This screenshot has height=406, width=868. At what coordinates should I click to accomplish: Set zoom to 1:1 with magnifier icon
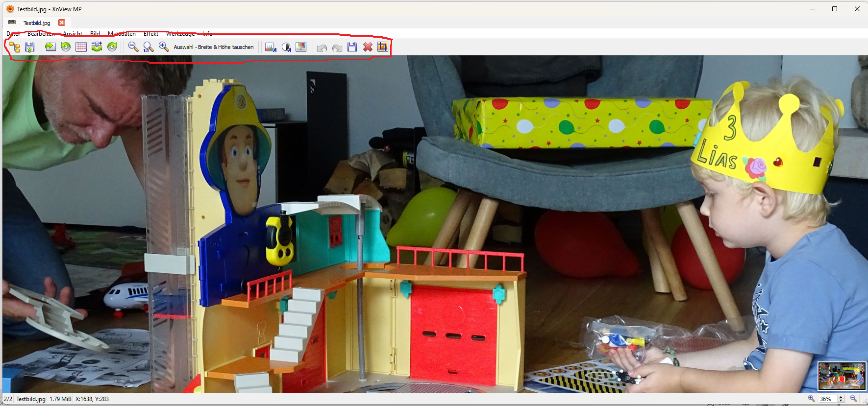pos(148,47)
